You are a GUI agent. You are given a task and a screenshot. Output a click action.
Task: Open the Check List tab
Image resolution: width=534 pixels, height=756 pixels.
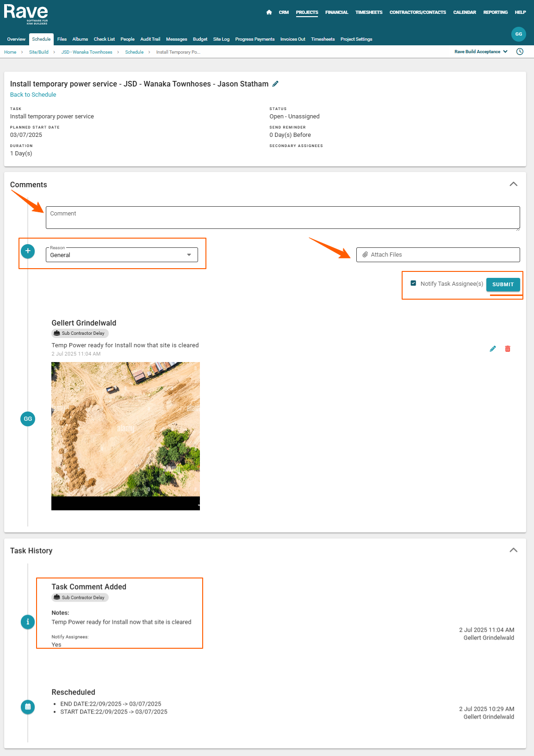(x=104, y=39)
